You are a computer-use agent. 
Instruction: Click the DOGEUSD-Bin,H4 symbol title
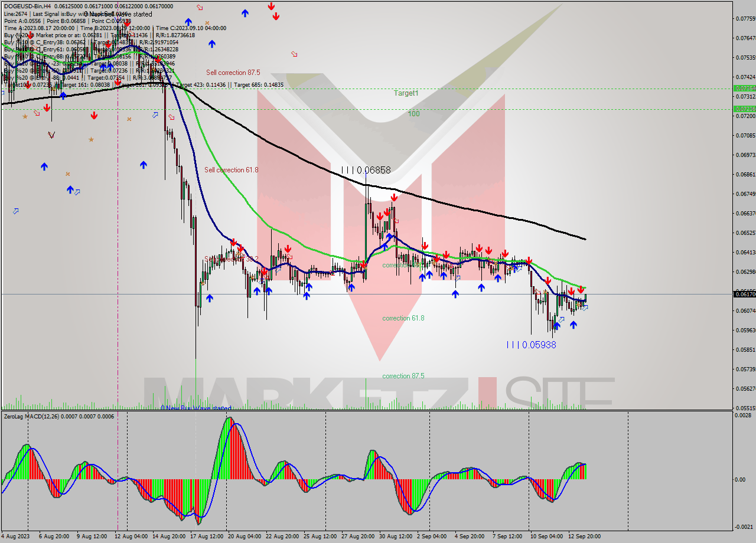point(27,6)
